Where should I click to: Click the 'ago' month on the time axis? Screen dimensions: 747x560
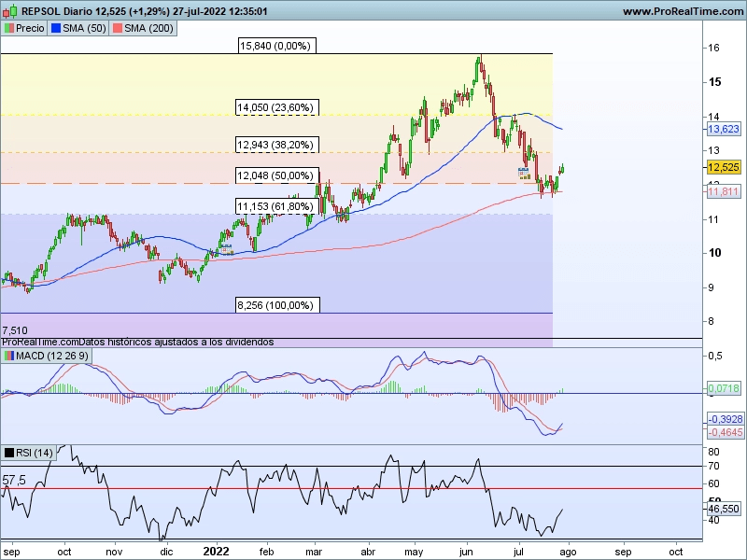point(568,553)
